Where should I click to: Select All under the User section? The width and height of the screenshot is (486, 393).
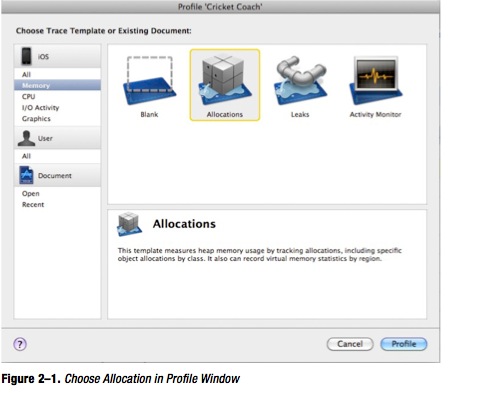(57, 156)
